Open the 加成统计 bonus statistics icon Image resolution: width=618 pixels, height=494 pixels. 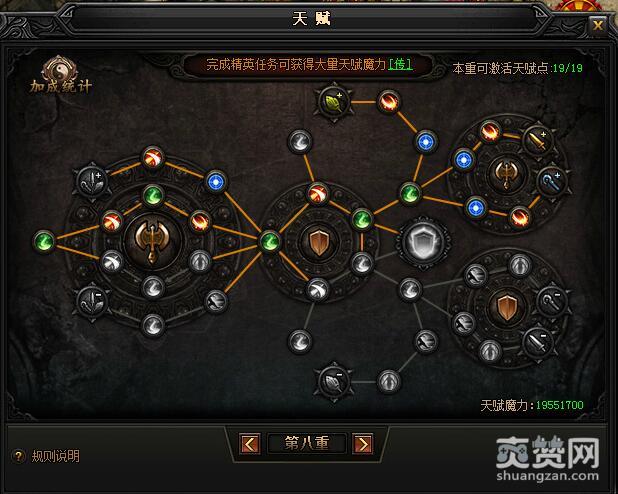pos(60,76)
